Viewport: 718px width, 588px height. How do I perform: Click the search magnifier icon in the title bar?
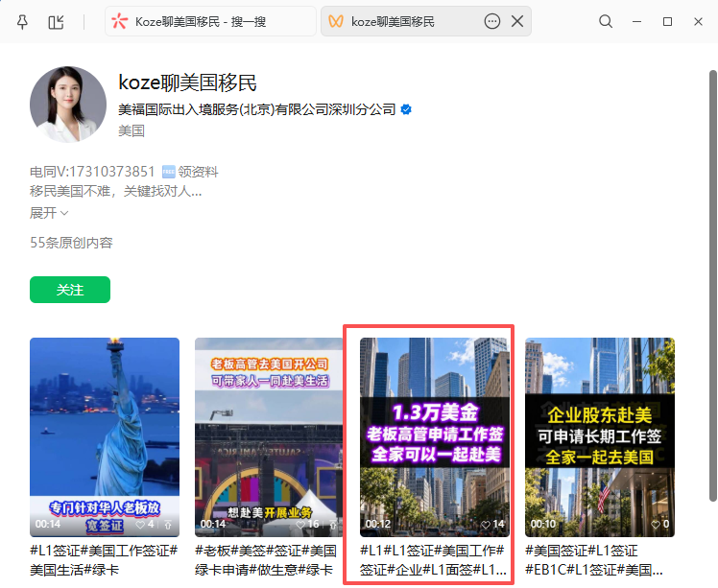(x=606, y=21)
